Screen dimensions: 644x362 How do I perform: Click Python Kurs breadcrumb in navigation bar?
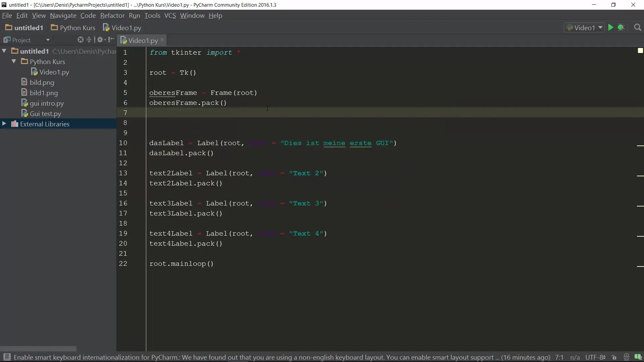(73, 27)
